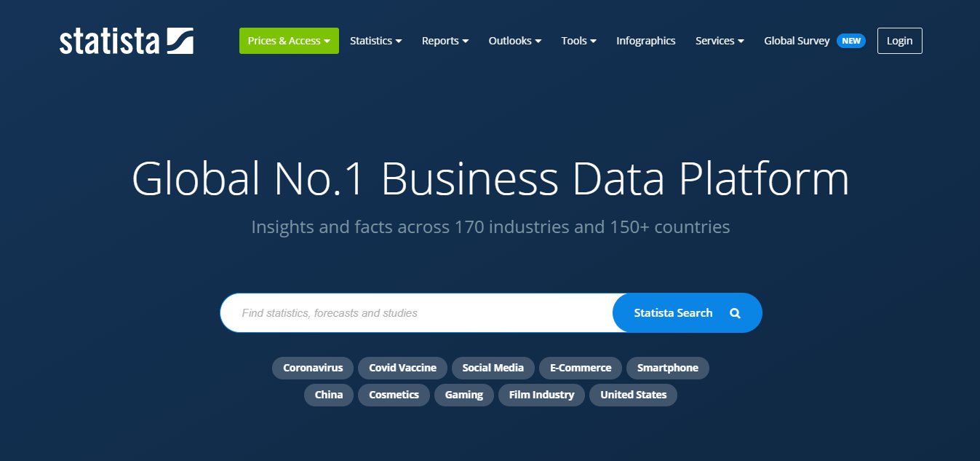Select the Social Media topic tag
Viewport: 980px width, 461px height.
click(493, 368)
